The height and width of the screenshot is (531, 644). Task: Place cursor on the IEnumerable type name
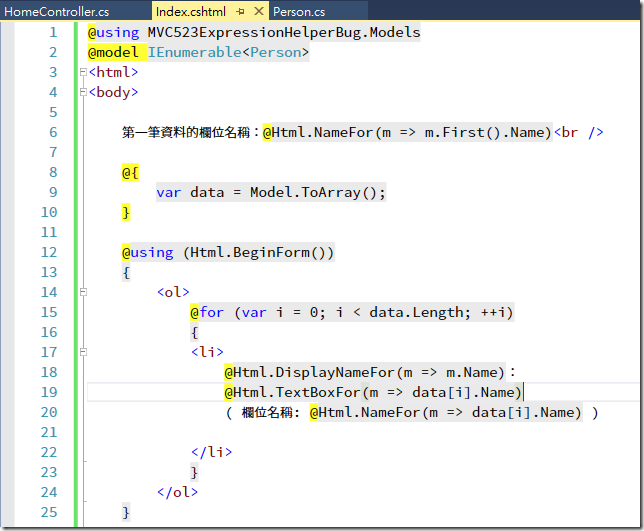(194, 53)
